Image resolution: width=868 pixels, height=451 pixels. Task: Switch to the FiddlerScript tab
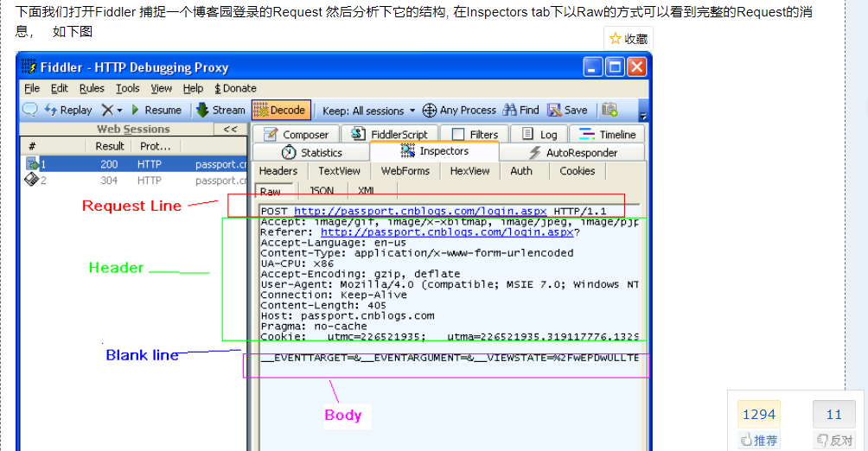[390, 135]
